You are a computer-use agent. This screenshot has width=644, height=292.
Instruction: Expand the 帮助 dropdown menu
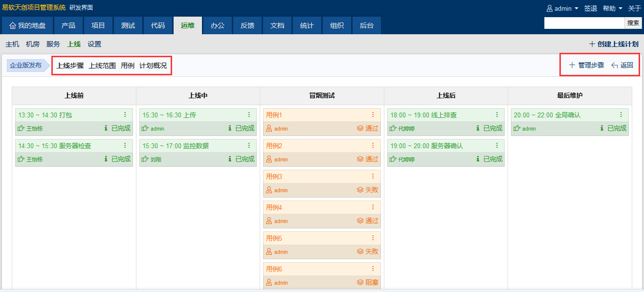[x=612, y=8]
